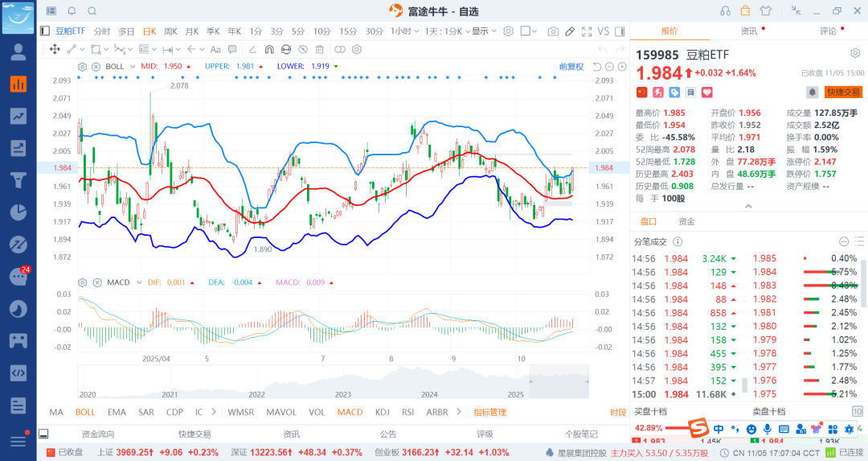Switch to the 资讯 news tab
This screenshot has height=461, width=868.
click(748, 31)
